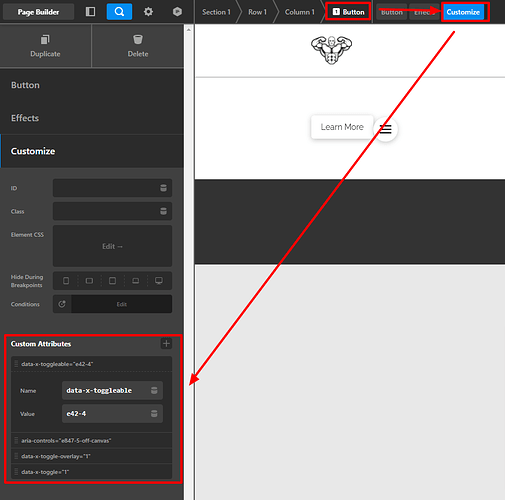Add a new custom attribute with plus icon
Screen dimensions: 505x500
click(x=166, y=343)
